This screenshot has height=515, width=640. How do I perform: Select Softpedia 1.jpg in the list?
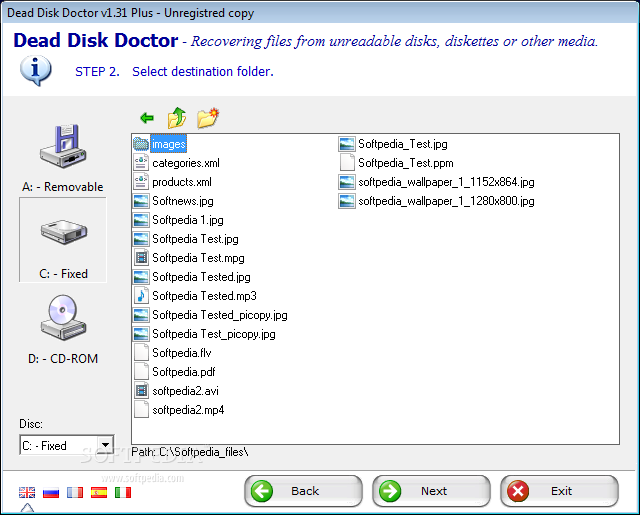click(188, 220)
